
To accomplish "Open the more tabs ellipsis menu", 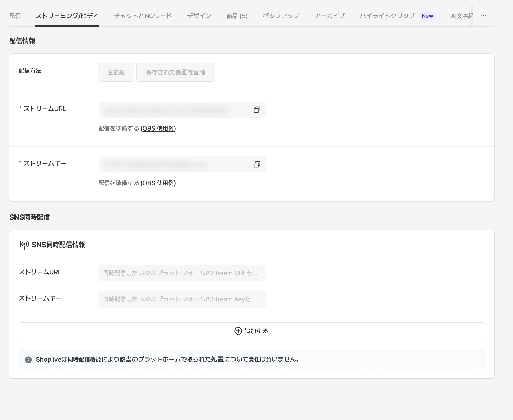I will pyautogui.click(x=484, y=16).
